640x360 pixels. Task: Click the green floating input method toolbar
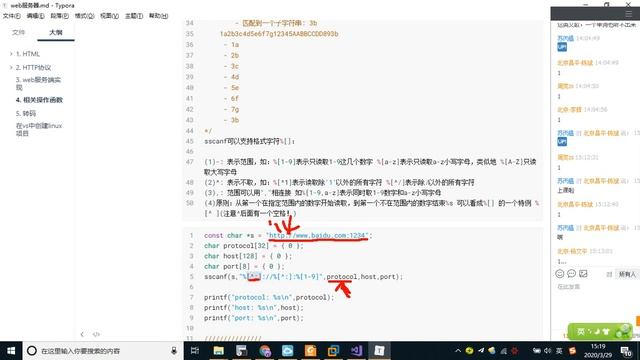[600, 331]
